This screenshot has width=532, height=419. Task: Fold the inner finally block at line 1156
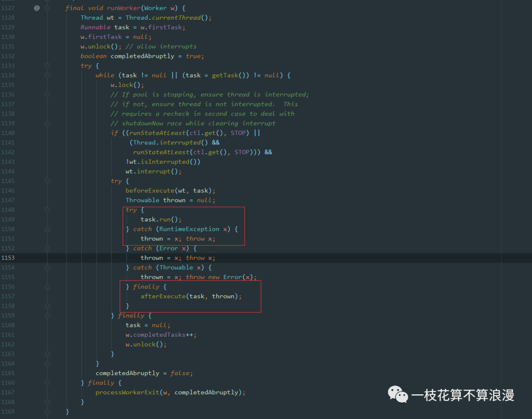(x=47, y=286)
